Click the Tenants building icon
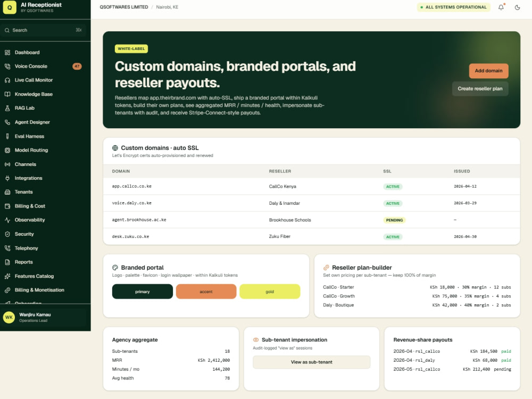The width and height of the screenshot is (532, 399). pos(7,192)
